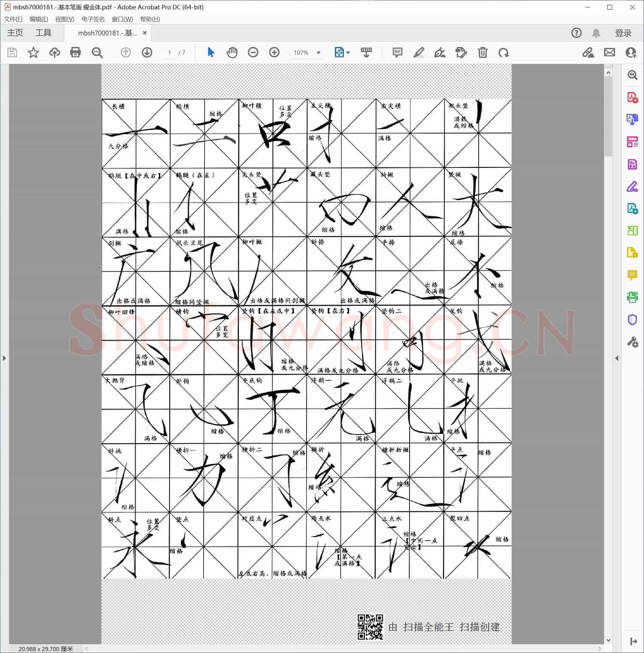Activate the arrow Selection tool
This screenshot has height=653, width=644.
tap(211, 52)
